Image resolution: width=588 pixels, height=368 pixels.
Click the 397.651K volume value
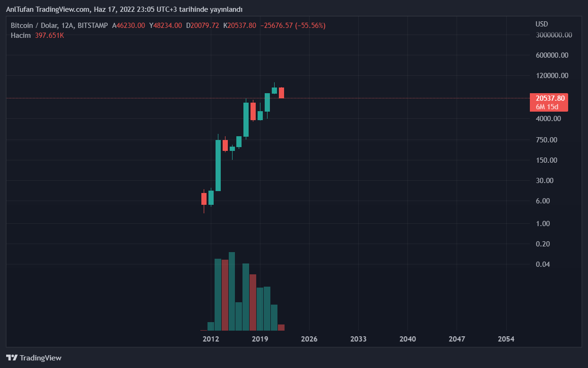pos(49,35)
